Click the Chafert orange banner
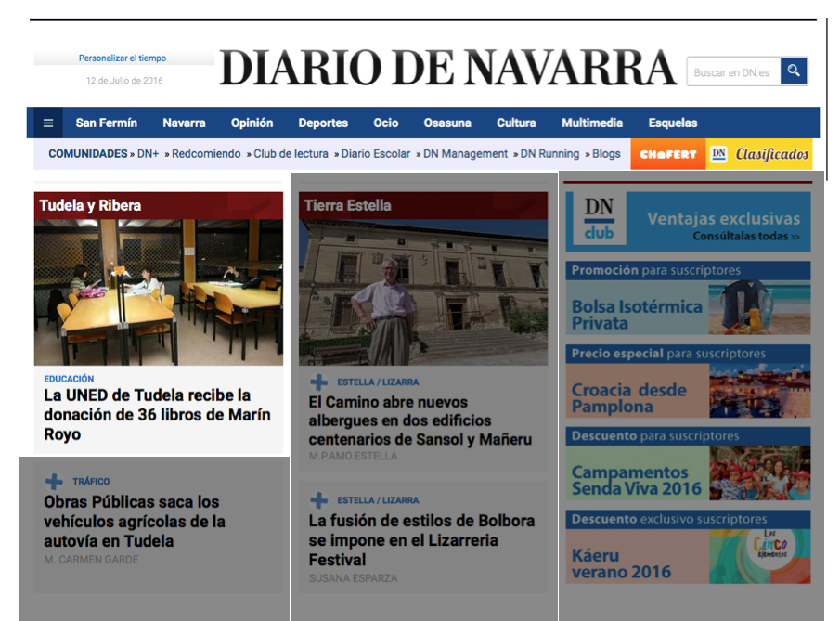840x621 pixels. (x=668, y=154)
